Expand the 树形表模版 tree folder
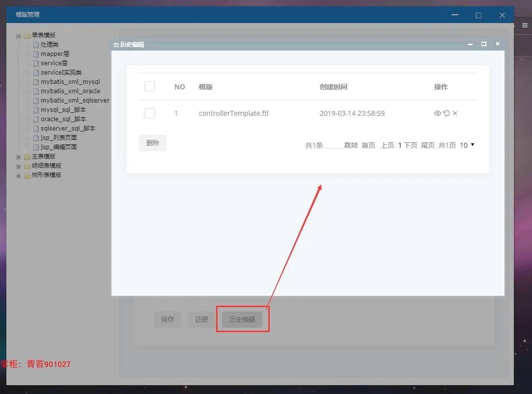The height and width of the screenshot is (394, 532). point(18,176)
